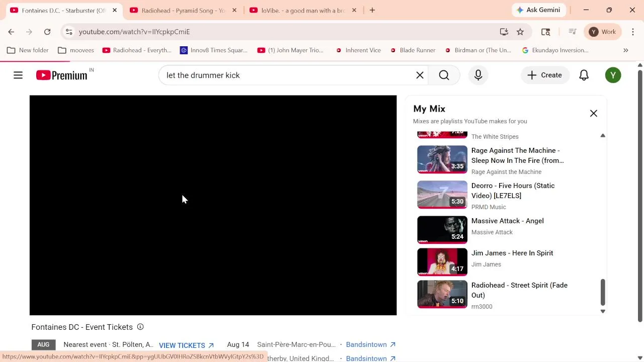Open the Work profile button

602,32
